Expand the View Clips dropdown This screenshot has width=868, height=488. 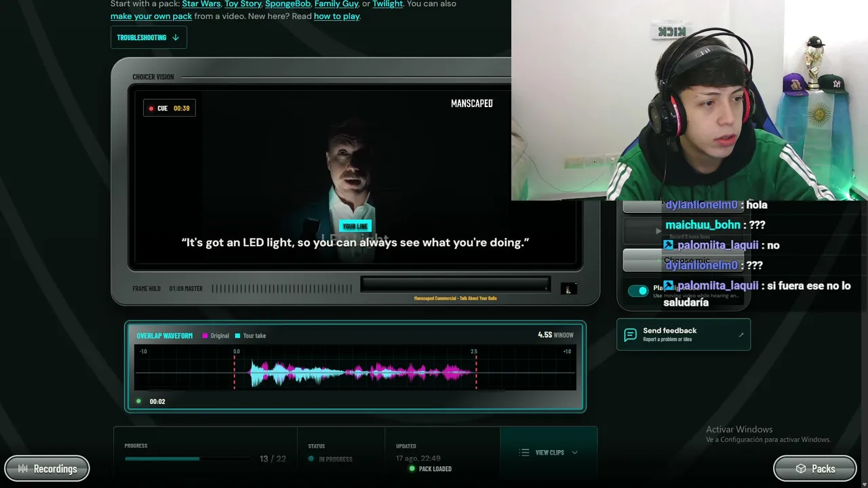(x=549, y=452)
